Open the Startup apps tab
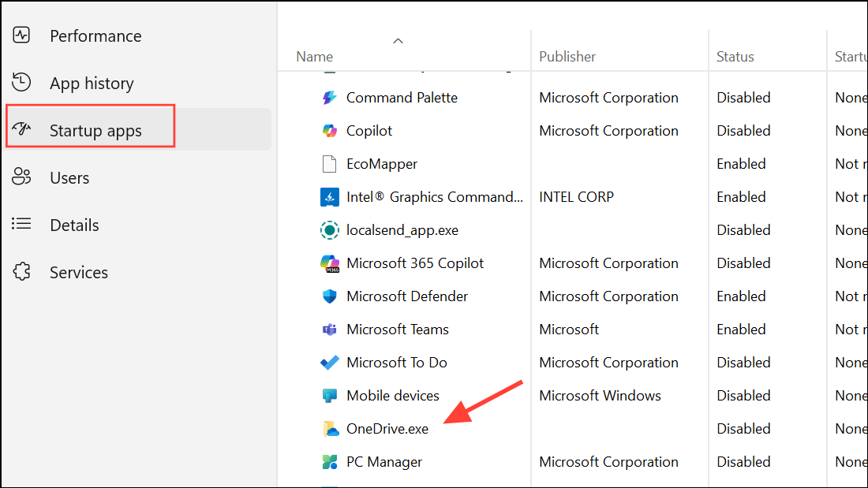The width and height of the screenshot is (868, 488). pyautogui.click(x=95, y=131)
